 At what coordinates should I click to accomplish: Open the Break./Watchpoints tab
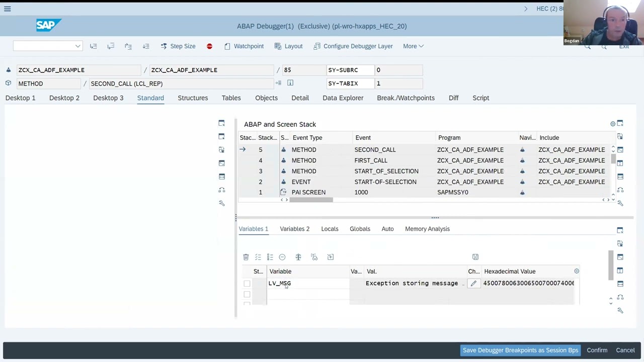[406, 98]
